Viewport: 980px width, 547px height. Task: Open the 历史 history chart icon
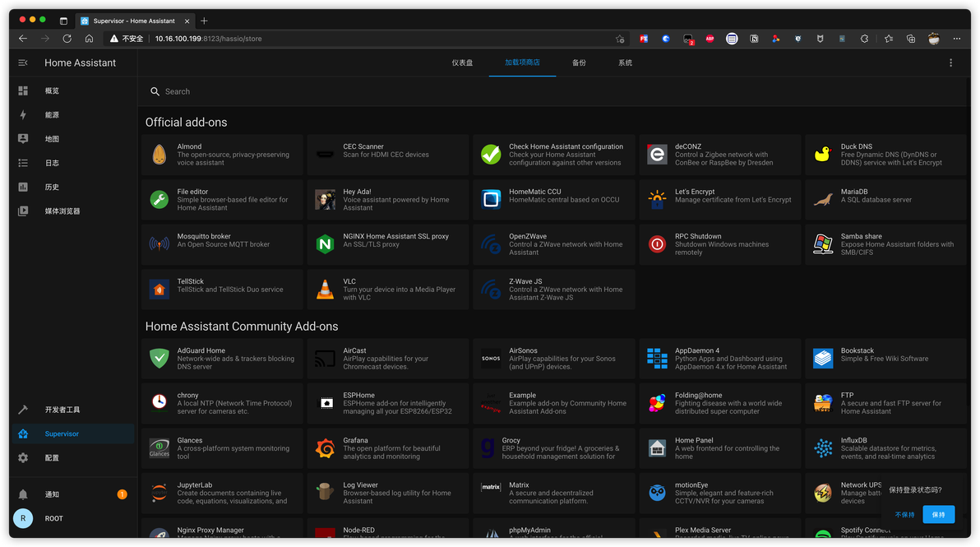[23, 187]
